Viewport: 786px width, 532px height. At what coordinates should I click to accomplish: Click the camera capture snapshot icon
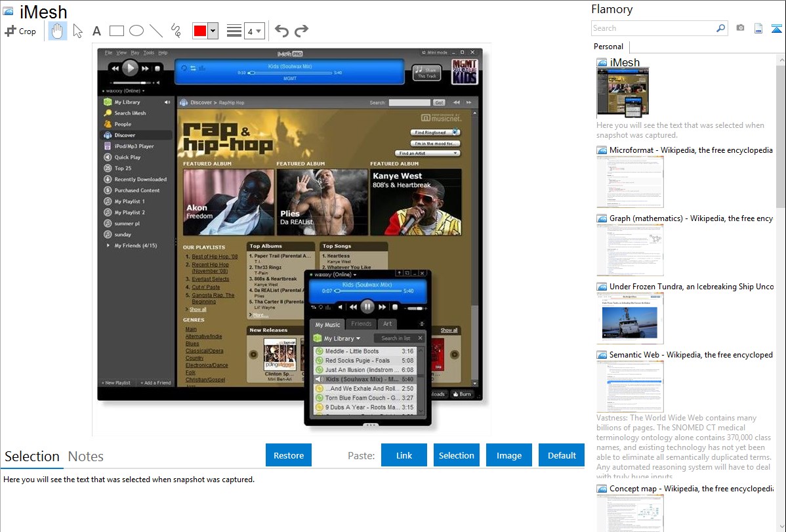pyautogui.click(x=740, y=28)
